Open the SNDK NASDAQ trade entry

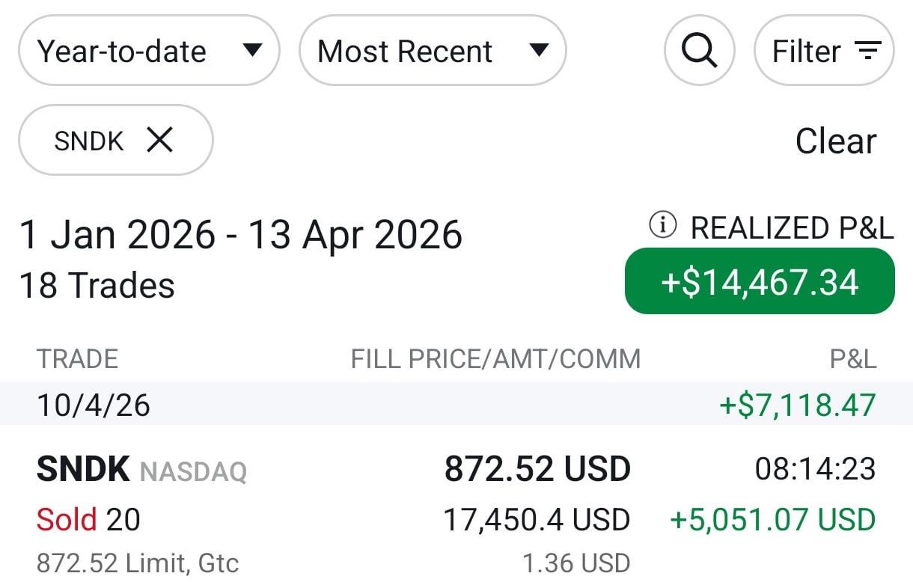point(141,471)
